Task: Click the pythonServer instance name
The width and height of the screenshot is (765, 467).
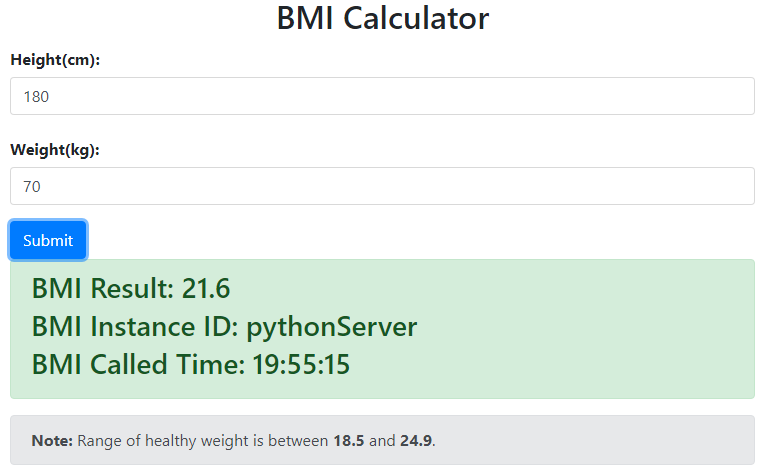Action: 331,327
